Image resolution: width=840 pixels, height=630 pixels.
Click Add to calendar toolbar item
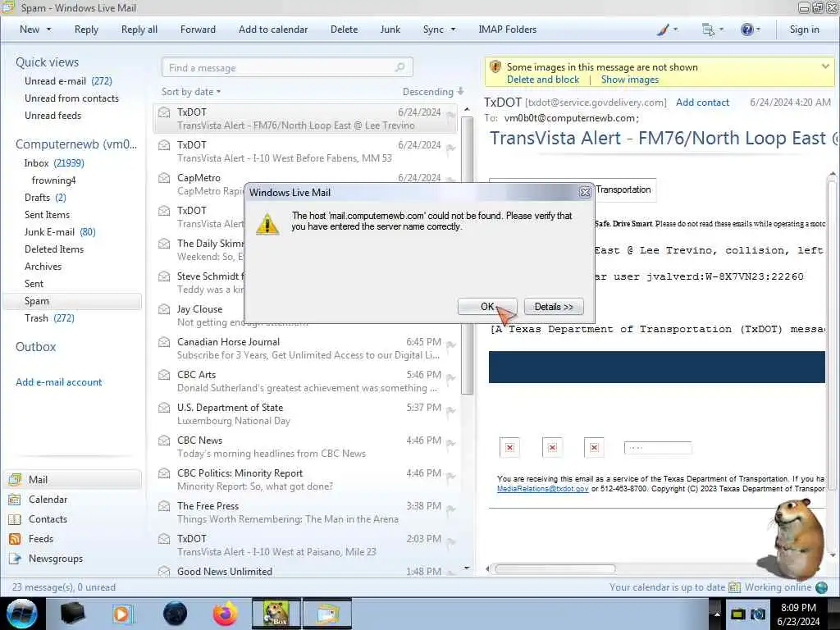273,30
